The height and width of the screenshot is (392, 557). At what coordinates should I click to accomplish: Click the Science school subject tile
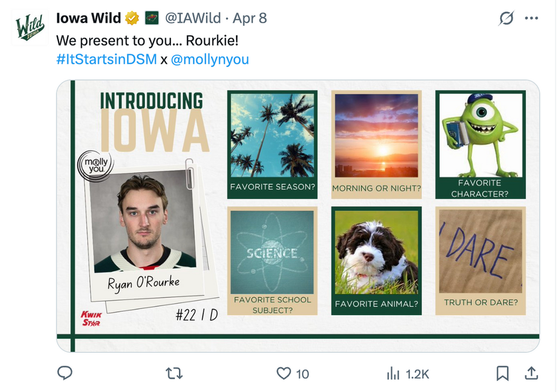pyautogui.click(x=272, y=253)
